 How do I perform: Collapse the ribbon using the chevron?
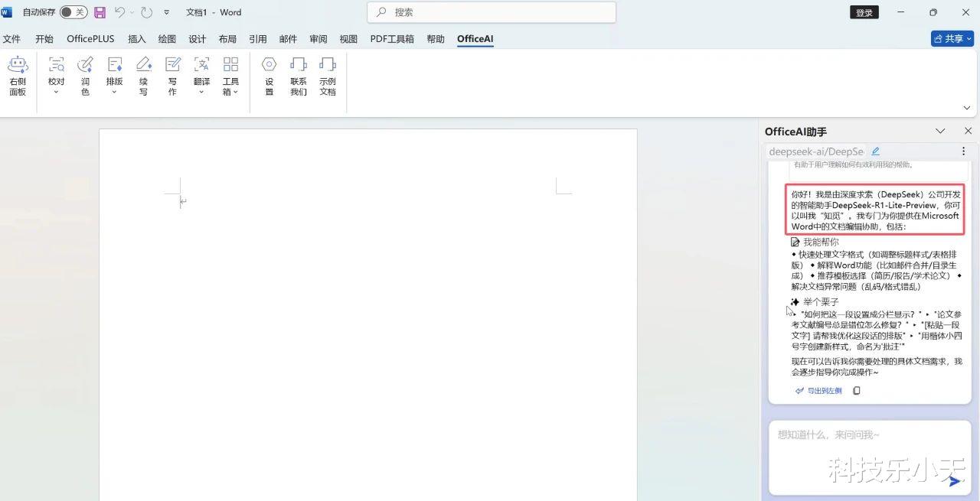click(967, 108)
